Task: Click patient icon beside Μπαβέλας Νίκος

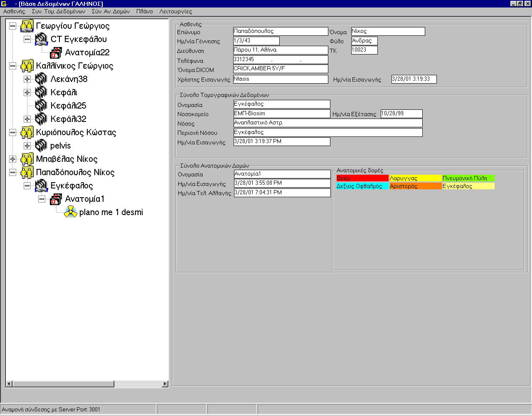Action: coord(27,159)
